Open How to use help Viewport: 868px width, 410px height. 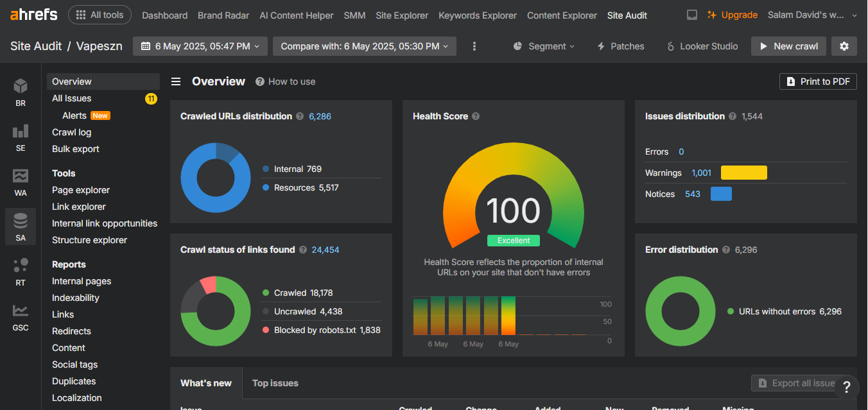point(285,81)
